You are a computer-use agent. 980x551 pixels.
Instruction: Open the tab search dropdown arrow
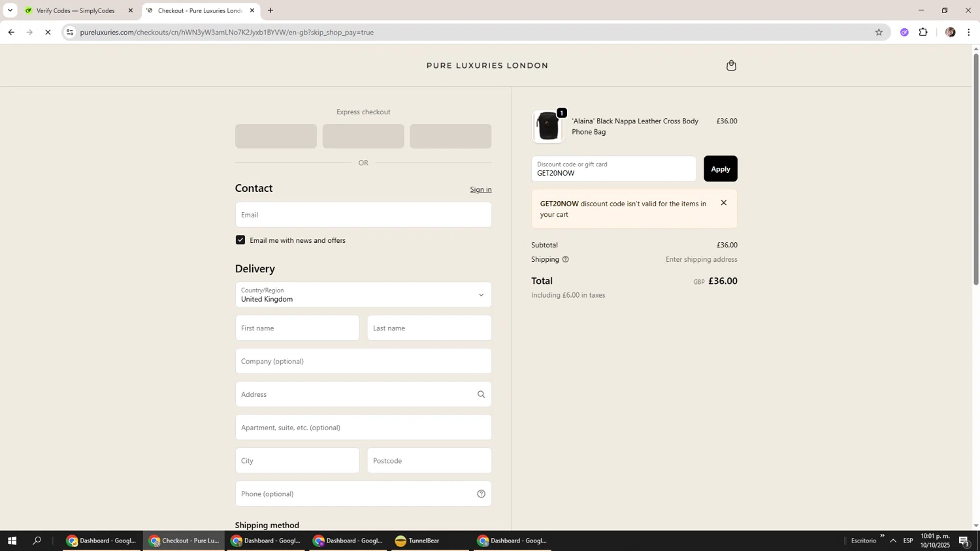10,10
